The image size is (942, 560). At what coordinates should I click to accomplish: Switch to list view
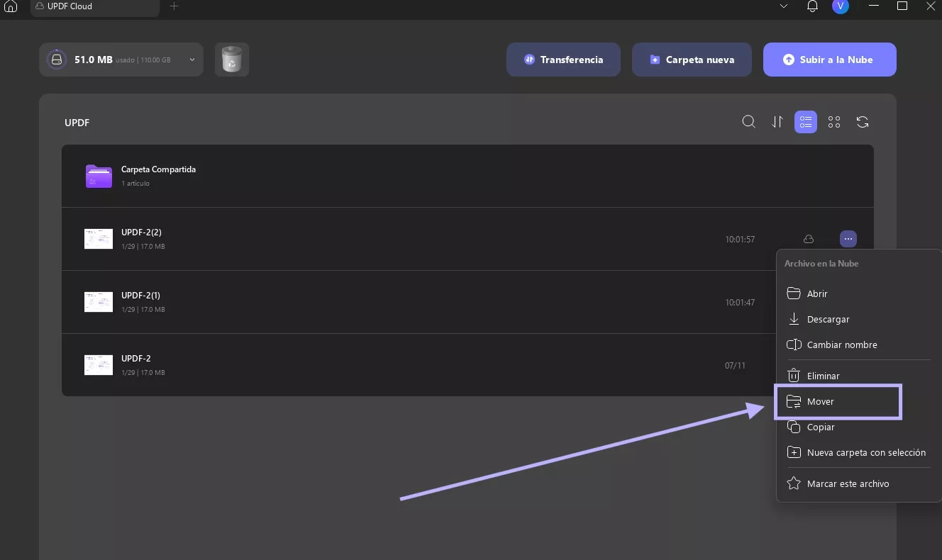806,122
